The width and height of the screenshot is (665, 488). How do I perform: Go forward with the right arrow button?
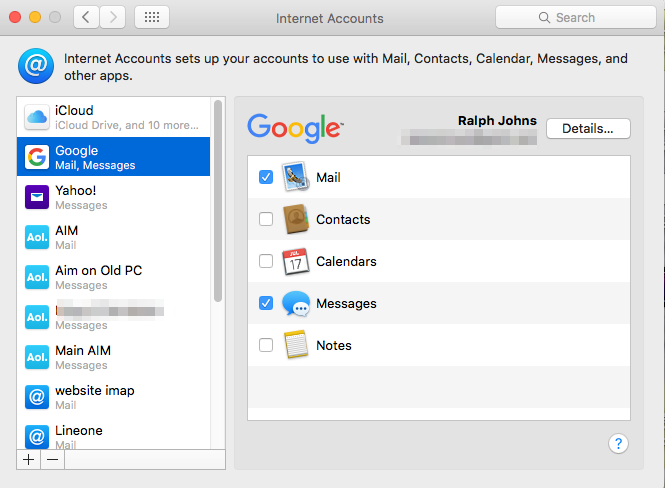pyautogui.click(x=112, y=17)
